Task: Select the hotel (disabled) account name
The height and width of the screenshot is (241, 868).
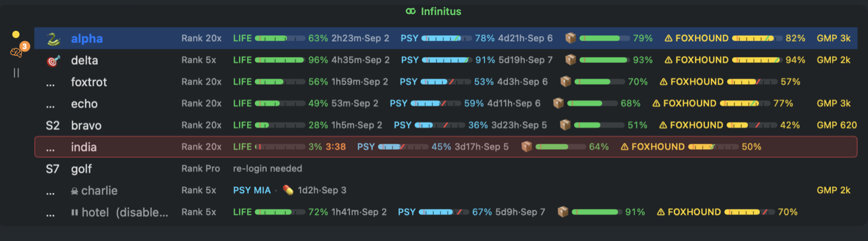Action: point(125,212)
